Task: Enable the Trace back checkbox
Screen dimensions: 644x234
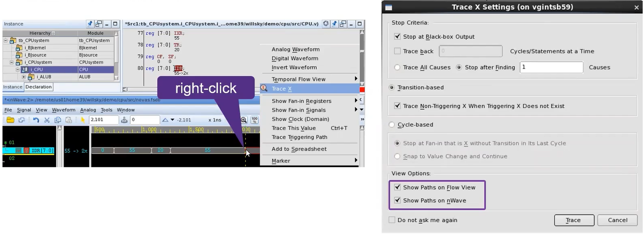Action: pyautogui.click(x=397, y=51)
